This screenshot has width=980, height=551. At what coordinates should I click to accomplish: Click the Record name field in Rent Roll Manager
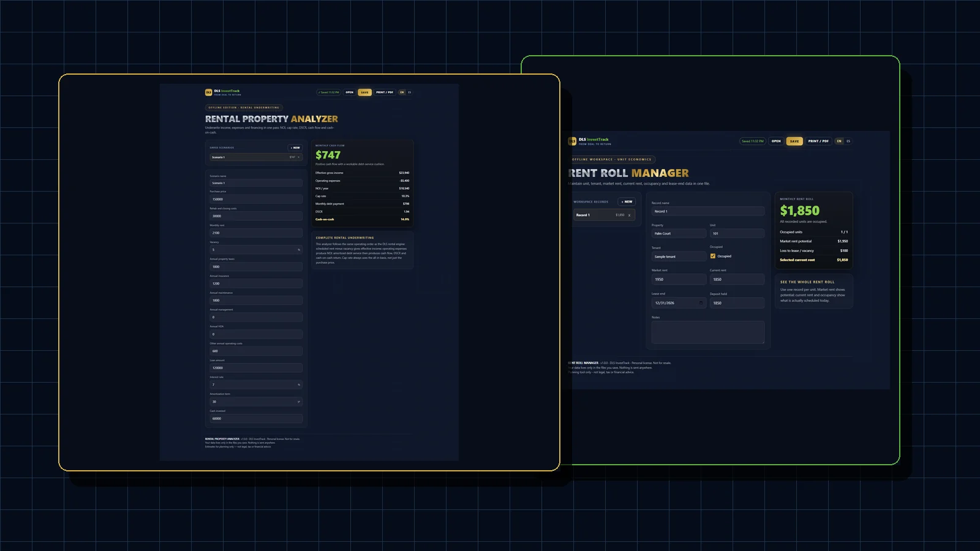[708, 211]
